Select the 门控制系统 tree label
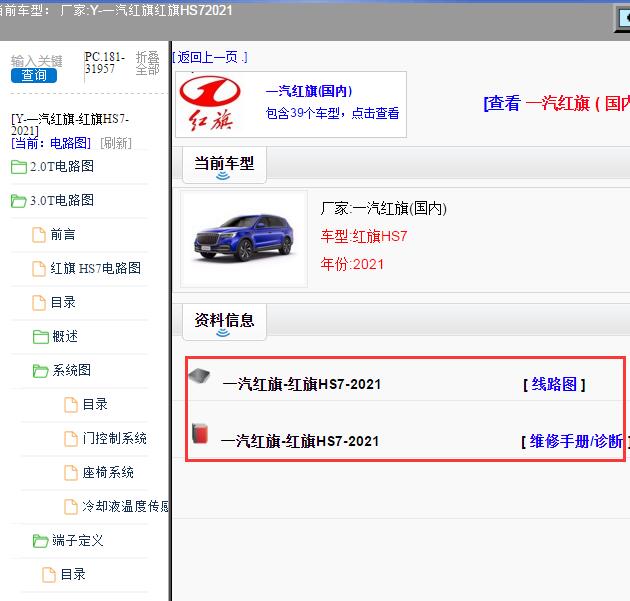The height and width of the screenshot is (601, 630). pos(115,438)
